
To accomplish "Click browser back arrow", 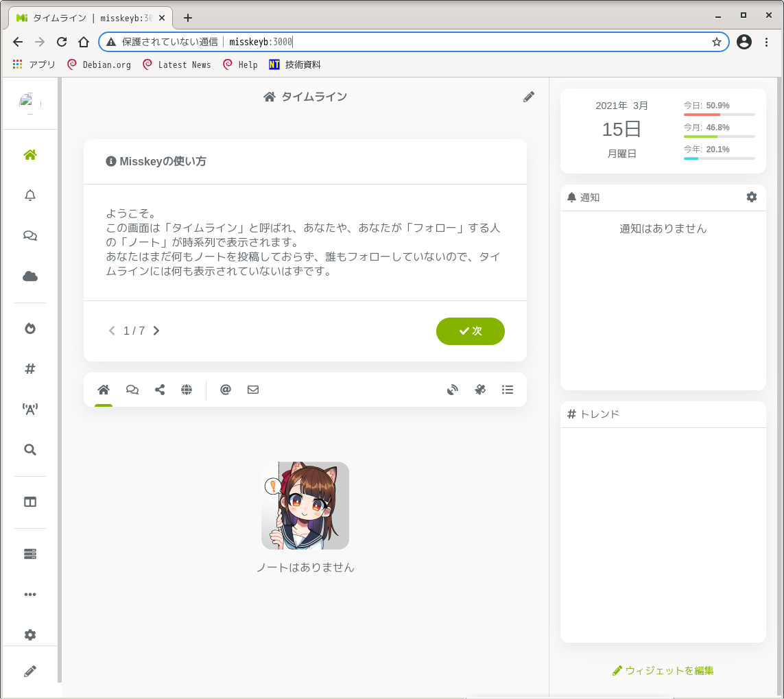I will coord(18,42).
